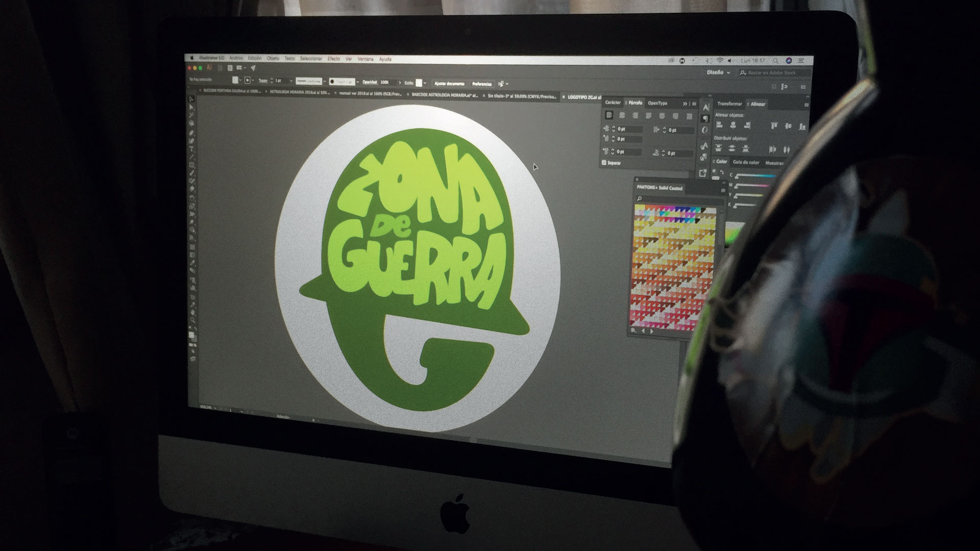
Task: Click the Buscar en Adobe Stock field
Action: [x=772, y=73]
